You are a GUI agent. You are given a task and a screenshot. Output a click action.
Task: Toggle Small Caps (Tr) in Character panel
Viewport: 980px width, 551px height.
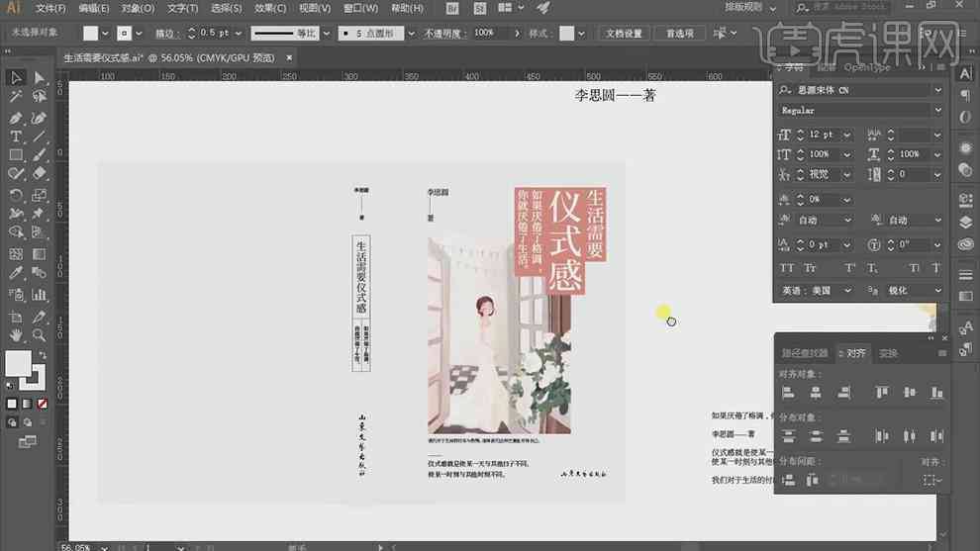(x=810, y=268)
